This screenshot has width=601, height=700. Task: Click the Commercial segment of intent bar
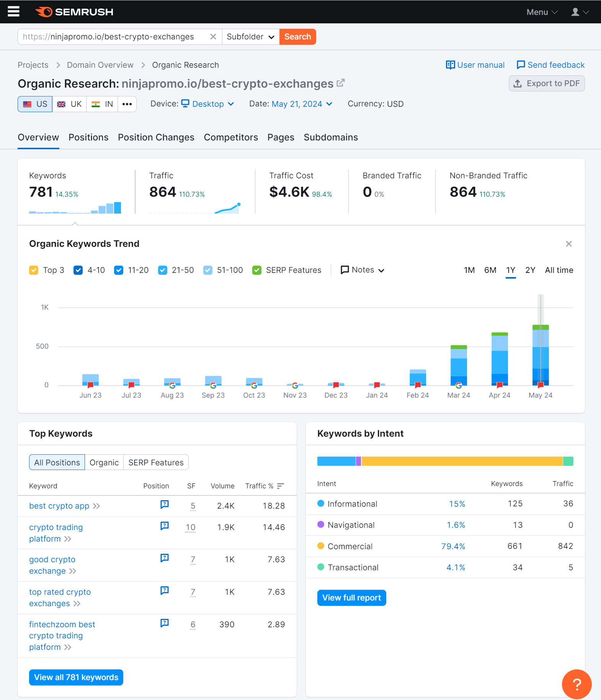point(462,461)
